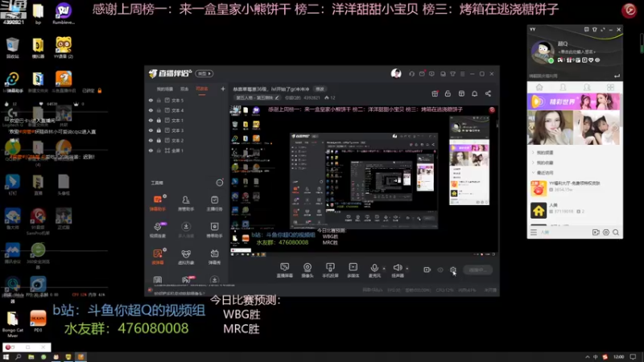Open YY apps grid tab
This screenshot has height=362, width=644.
[x=610, y=87]
